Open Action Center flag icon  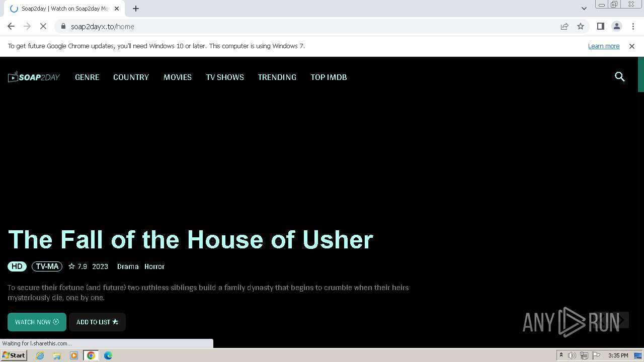coord(596,355)
